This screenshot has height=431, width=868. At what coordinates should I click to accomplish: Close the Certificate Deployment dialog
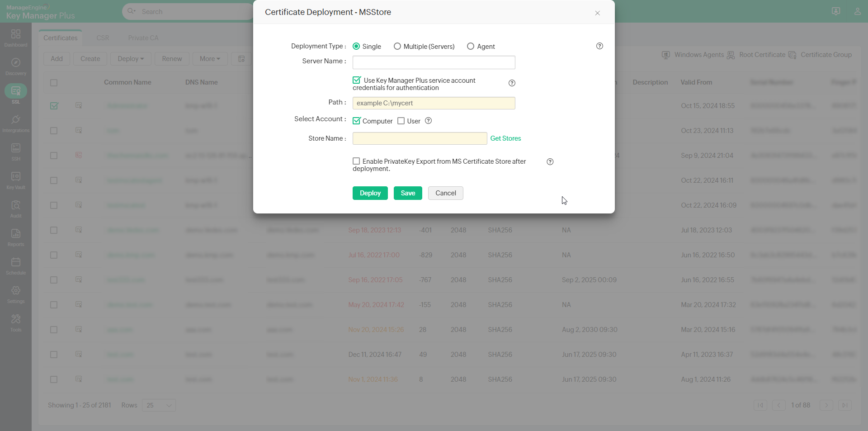(x=598, y=13)
